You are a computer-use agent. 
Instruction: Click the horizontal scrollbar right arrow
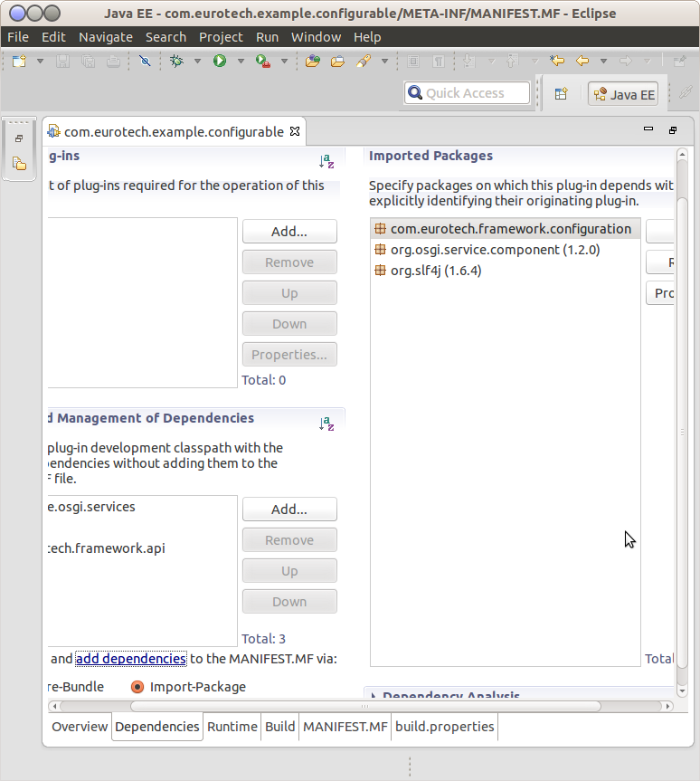[667, 706]
